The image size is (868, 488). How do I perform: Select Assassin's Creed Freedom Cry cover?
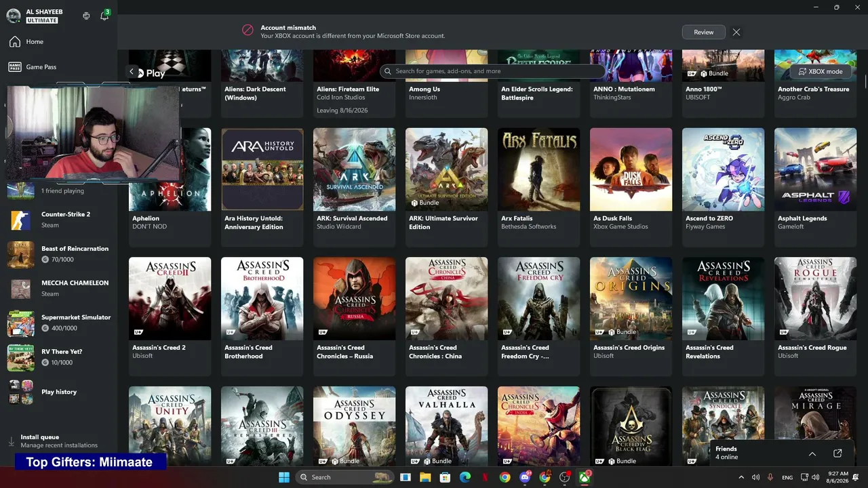point(538,299)
